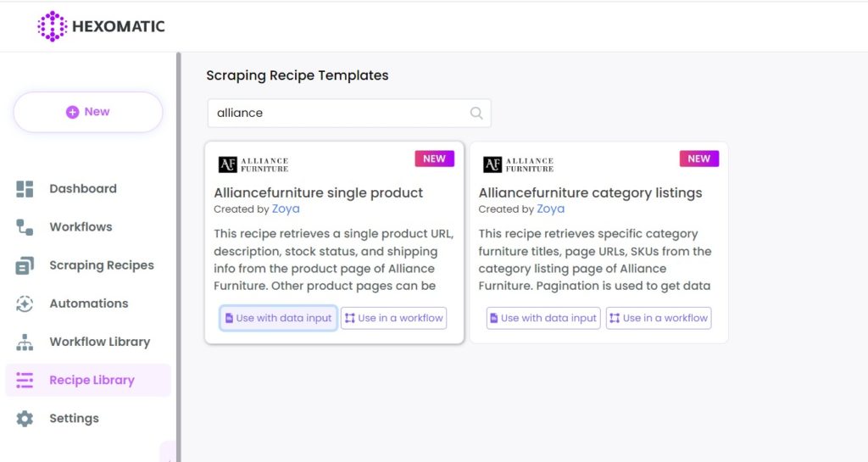The width and height of the screenshot is (868, 462).
Task: Click the Workflow Library hierarchy icon
Action: click(x=25, y=342)
